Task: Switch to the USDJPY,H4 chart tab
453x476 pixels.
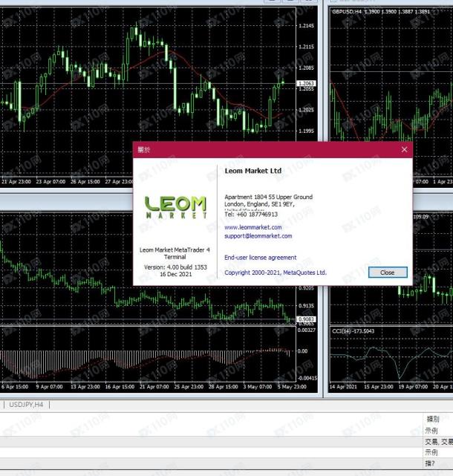Action: (26, 405)
